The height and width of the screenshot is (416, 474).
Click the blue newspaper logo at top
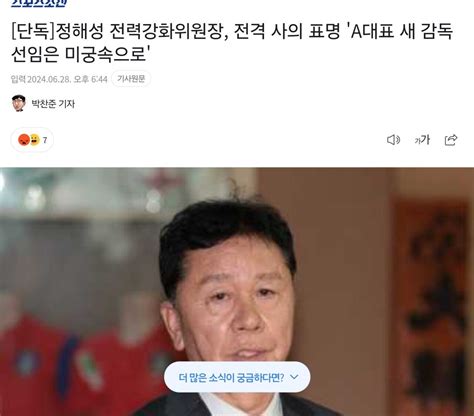coord(39,3)
